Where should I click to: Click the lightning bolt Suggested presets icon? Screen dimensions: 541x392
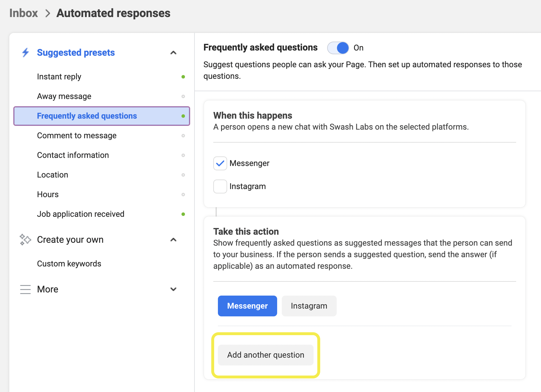pyautogui.click(x=25, y=53)
